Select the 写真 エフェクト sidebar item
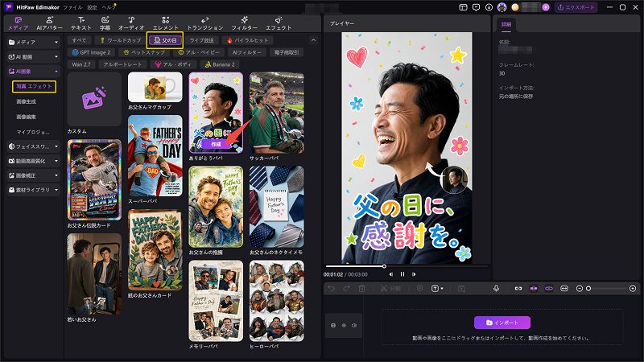Screen dimensions: 644x362 click(34, 86)
